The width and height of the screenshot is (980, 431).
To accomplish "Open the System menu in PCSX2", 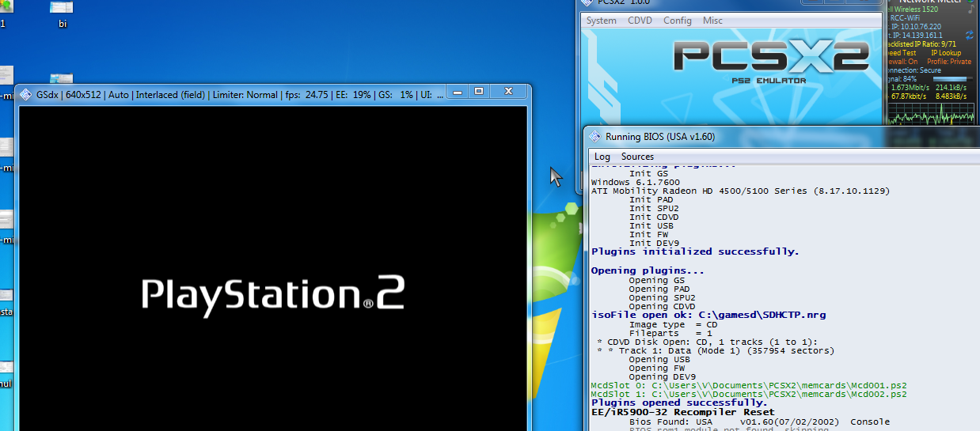I will 601,21.
